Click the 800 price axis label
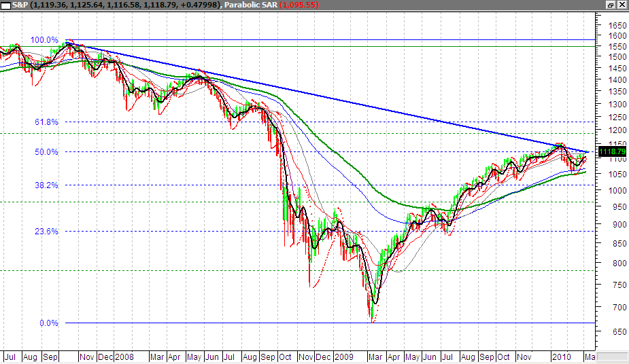The width and height of the screenshot is (629, 364). [x=619, y=263]
